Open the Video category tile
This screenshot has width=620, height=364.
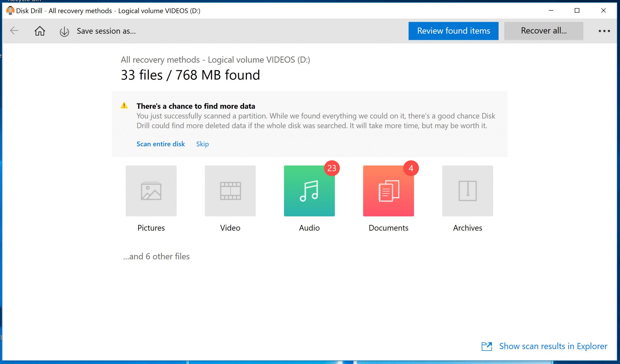tap(230, 191)
